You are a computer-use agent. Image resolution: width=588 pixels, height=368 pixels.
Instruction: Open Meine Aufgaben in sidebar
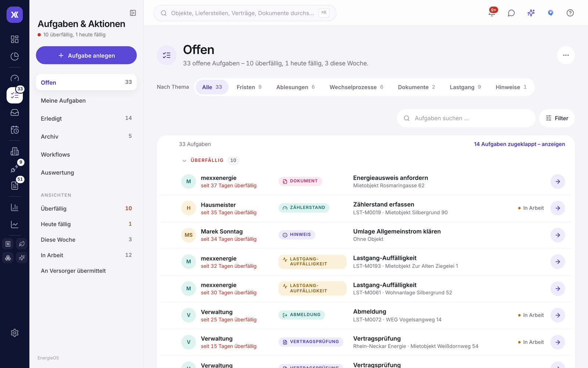[86, 100]
